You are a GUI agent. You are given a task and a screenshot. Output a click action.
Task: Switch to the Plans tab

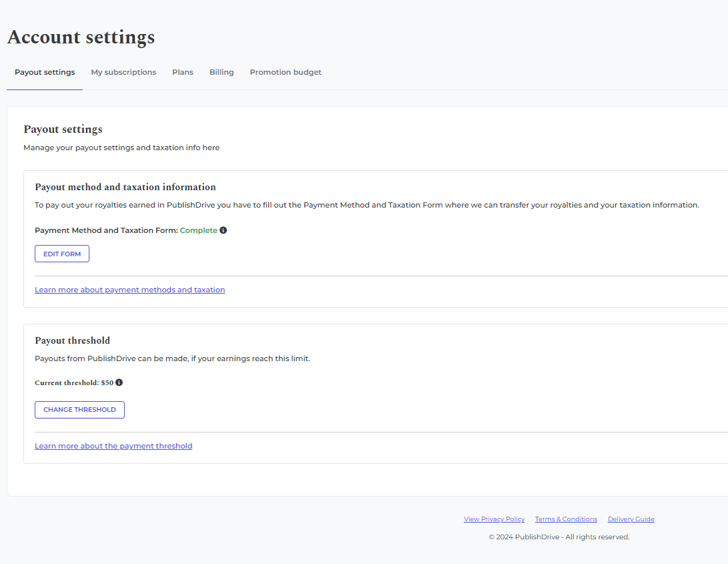pos(183,72)
